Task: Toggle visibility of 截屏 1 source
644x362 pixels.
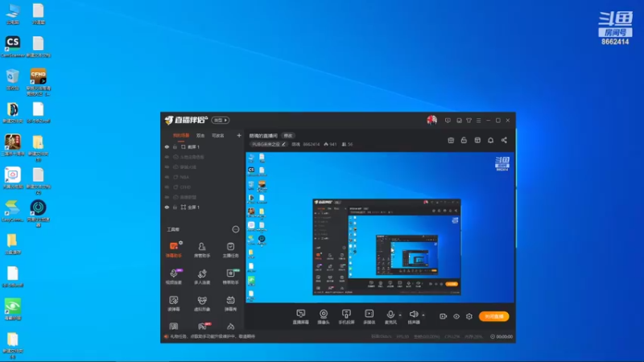Action: coord(167,147)
